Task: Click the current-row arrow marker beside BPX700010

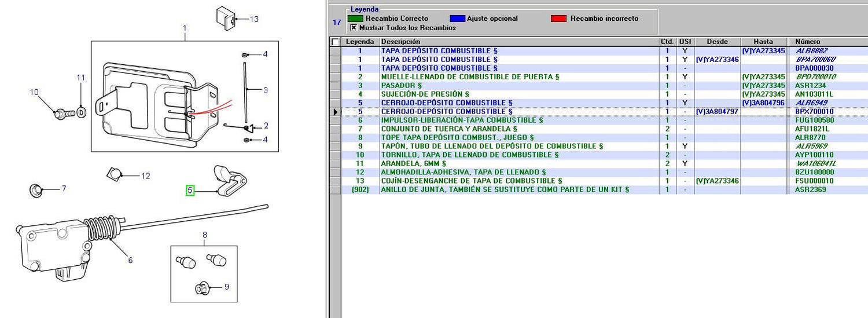Action: (x=335, y=111)
